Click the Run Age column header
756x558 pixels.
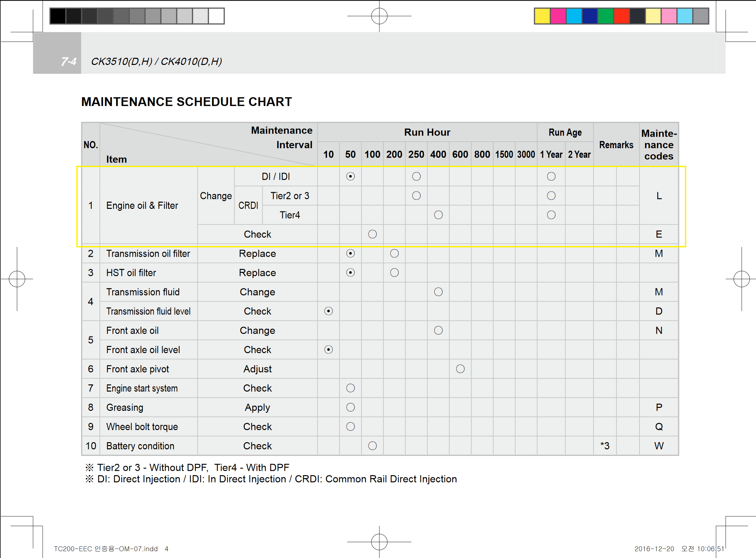click(x=565, y=132)
